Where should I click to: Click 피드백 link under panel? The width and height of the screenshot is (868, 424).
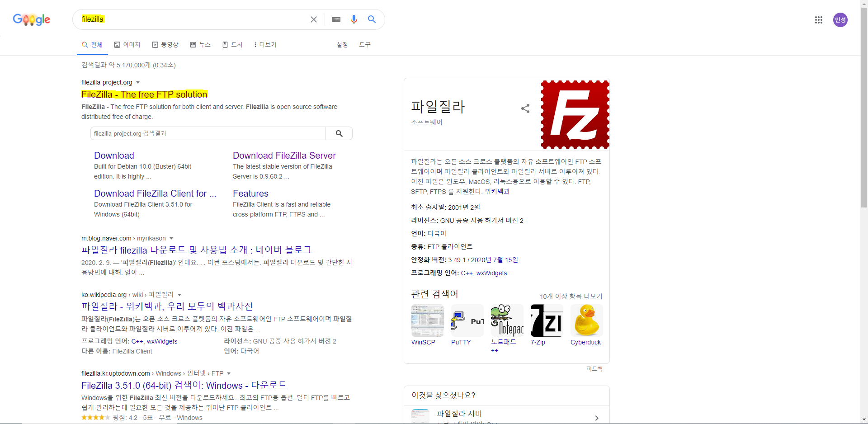[594, 369]
